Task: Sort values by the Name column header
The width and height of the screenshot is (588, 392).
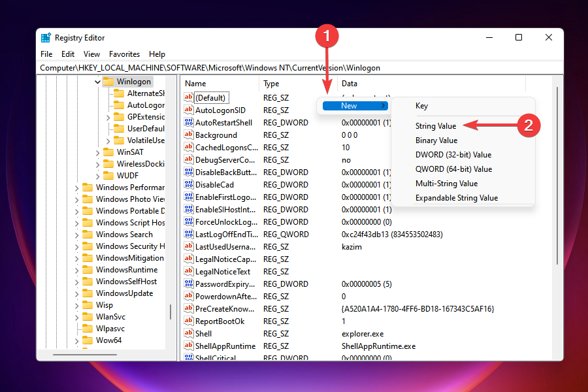Action: 220,84
